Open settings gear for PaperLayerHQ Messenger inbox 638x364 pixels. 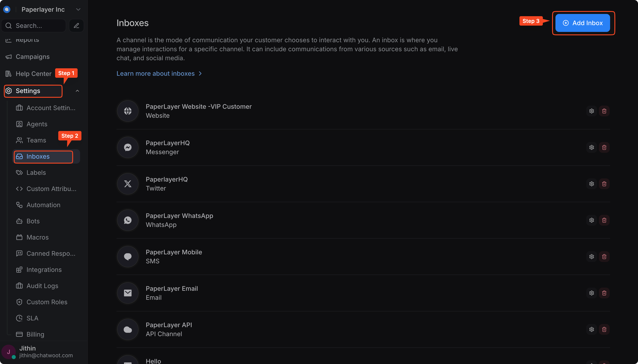591,147
